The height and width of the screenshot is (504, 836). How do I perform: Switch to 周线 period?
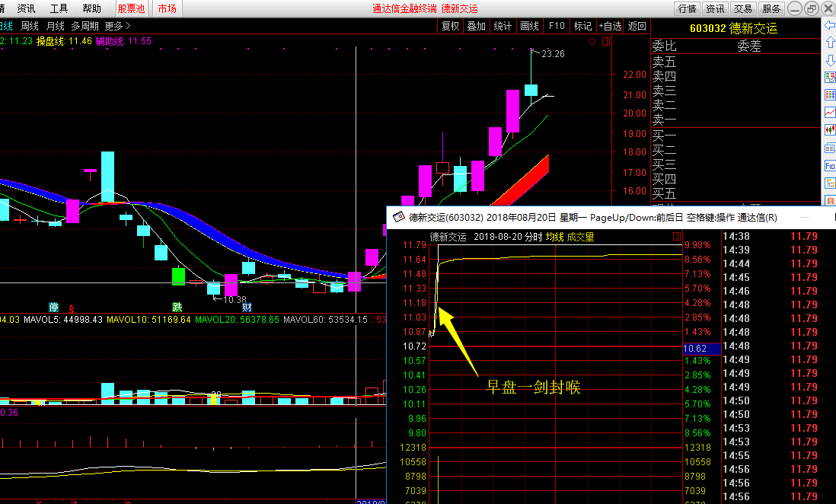click(x=30, y=26)
